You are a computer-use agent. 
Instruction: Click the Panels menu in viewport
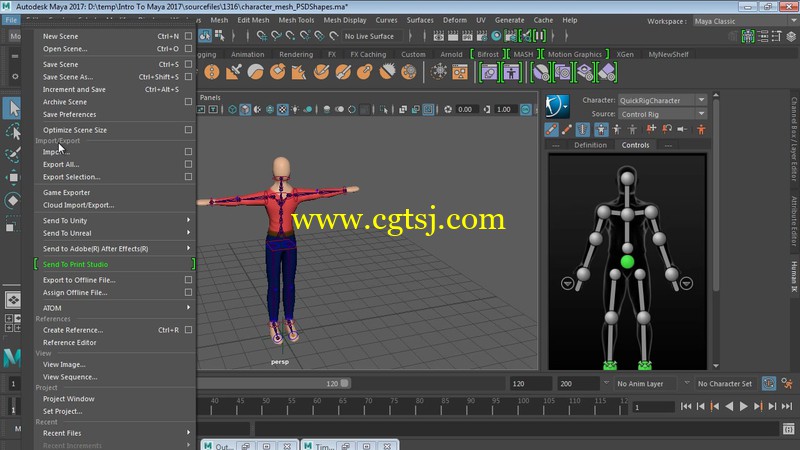210,97
